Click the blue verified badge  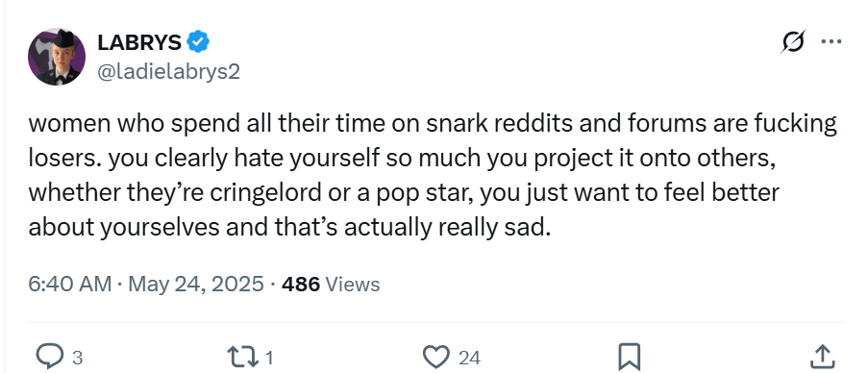click(x=198, y=42)
